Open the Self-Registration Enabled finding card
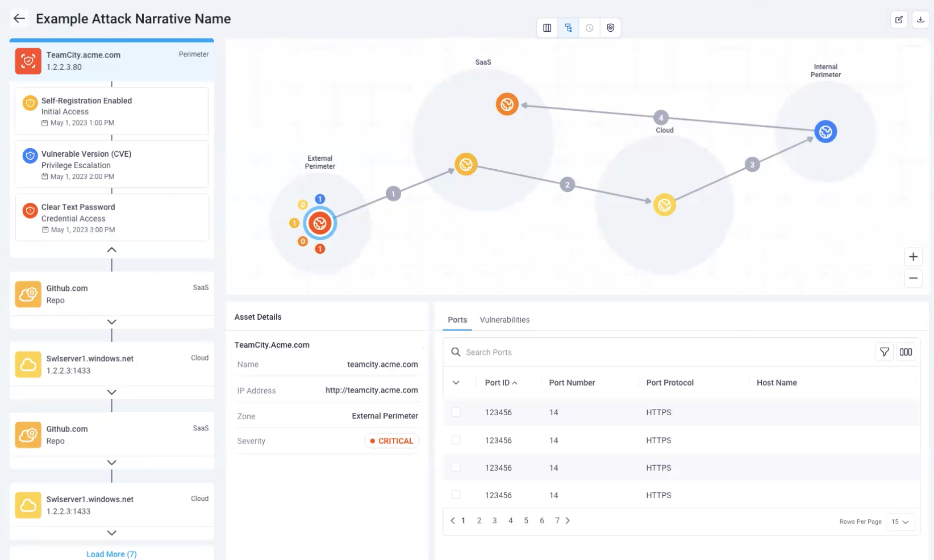This screenshot has height=560, width=934. [112, 111]
